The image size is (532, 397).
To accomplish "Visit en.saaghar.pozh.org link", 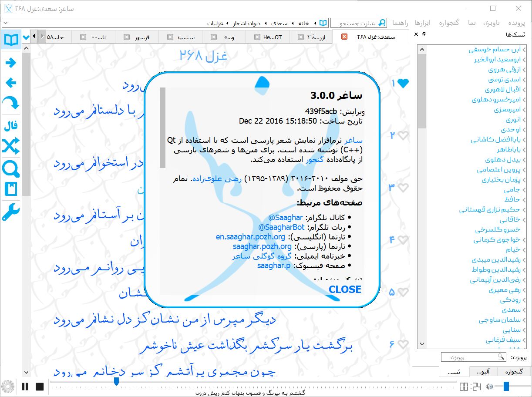I will point(251,237).
